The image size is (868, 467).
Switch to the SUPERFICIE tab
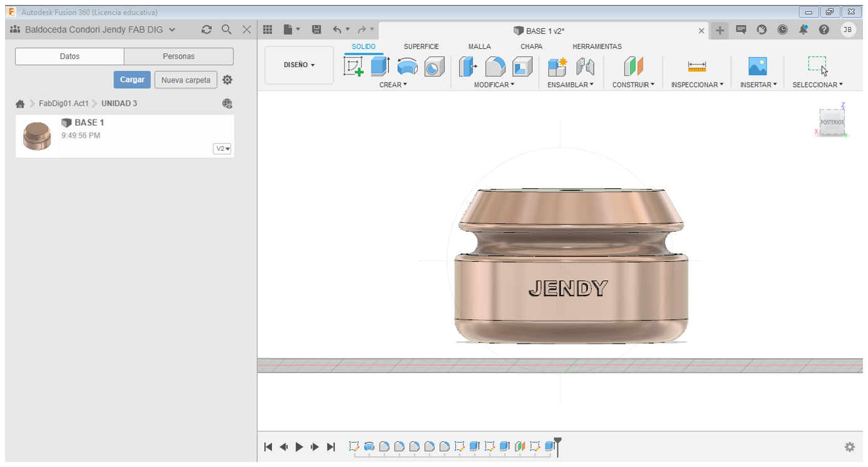click(x=421, y=46)
